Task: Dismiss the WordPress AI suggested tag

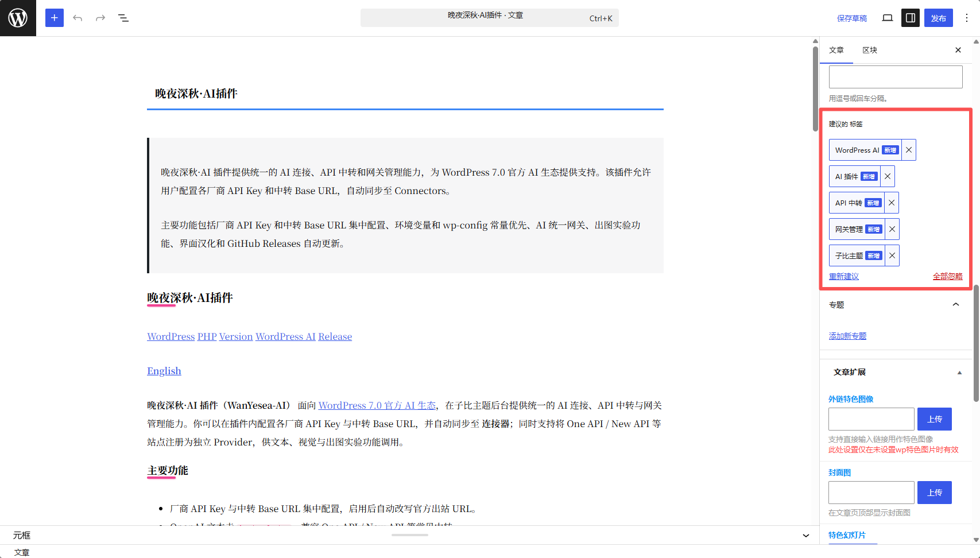Action: point(909,150)
